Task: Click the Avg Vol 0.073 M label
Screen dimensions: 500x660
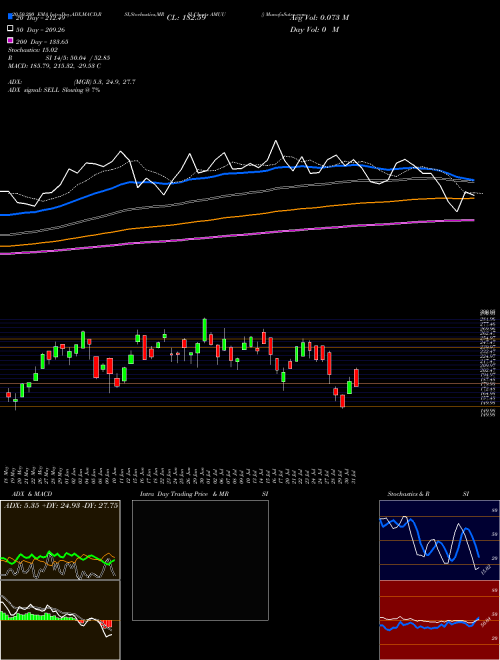Action: pos(320,18)
